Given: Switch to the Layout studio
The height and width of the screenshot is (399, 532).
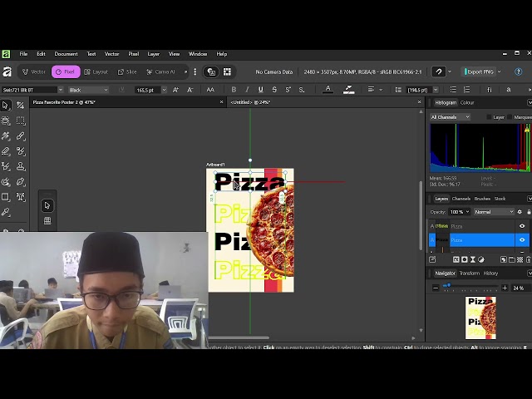Looking at the screenshot, I should click(x=96, y=71).
